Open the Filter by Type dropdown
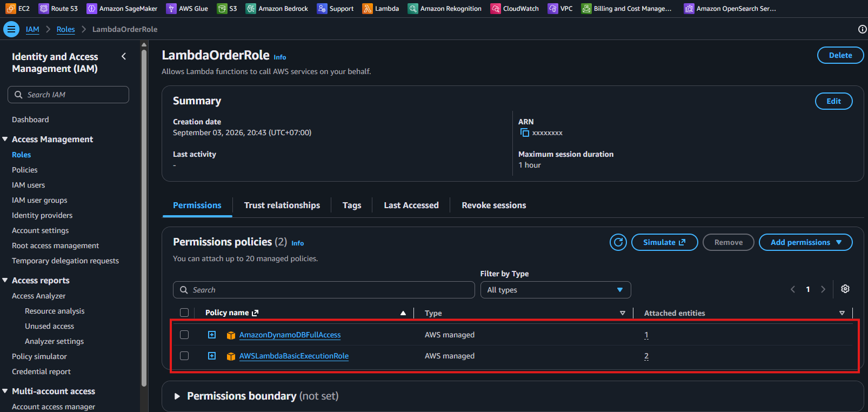 point(556,290)
